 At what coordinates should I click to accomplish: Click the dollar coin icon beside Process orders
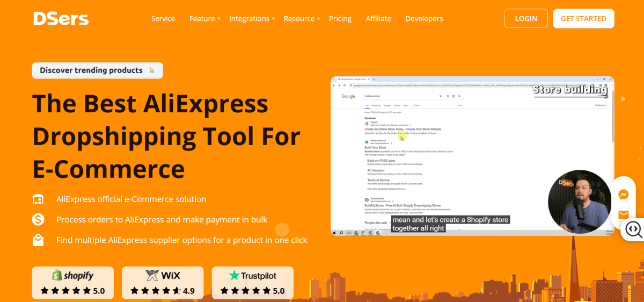pos(38,219)
